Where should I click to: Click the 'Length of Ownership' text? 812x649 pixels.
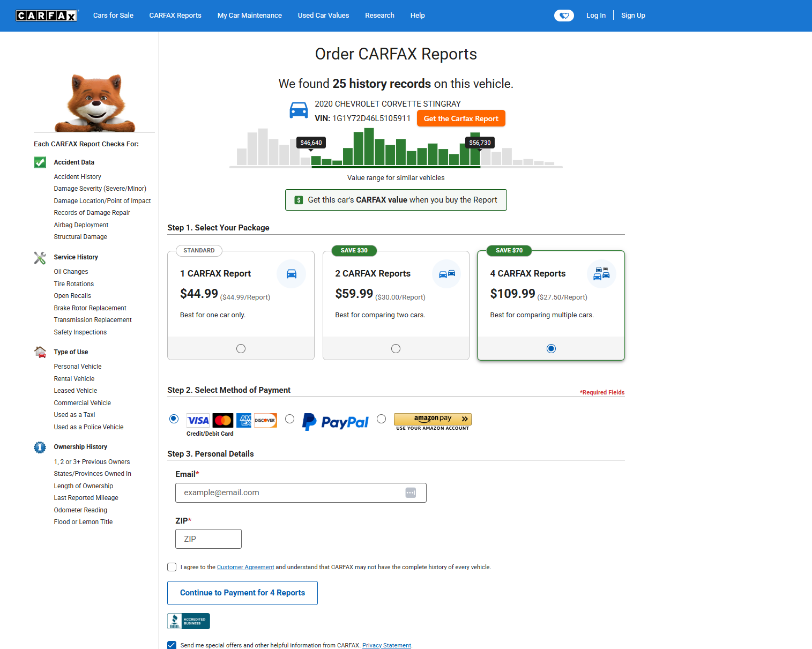tap(84, 486)
